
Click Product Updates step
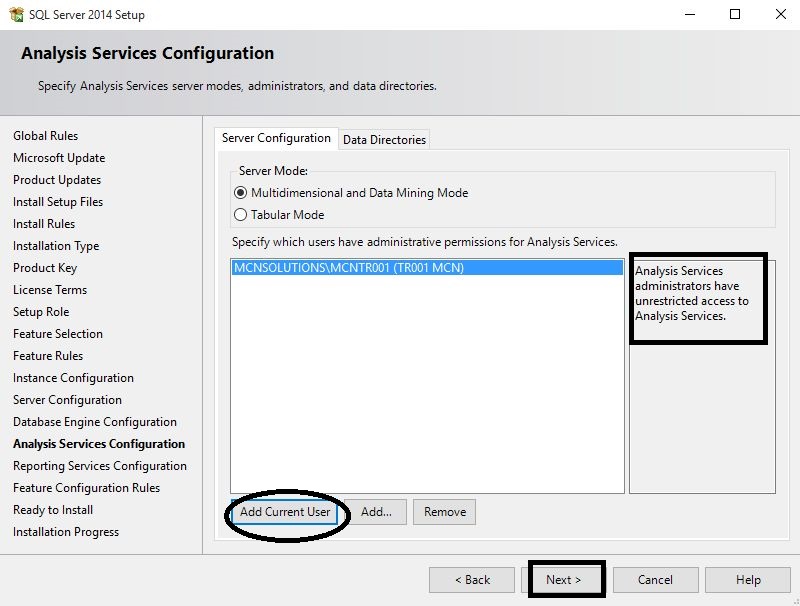tap(57, 180)
